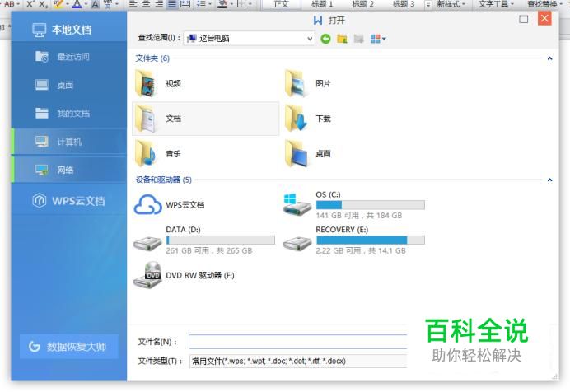Image resolution: width=570 pixels, height=392 pixels.
Task: Open the view mode dropdown icon
Action: (x=378, y=39)
